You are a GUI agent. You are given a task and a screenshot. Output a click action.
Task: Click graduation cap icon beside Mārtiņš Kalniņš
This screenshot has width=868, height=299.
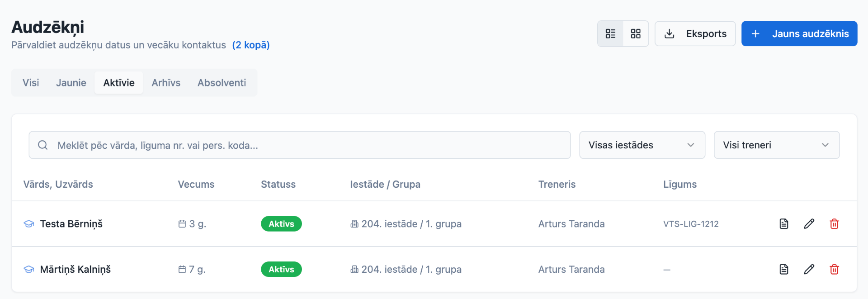(x=29, y=270)
